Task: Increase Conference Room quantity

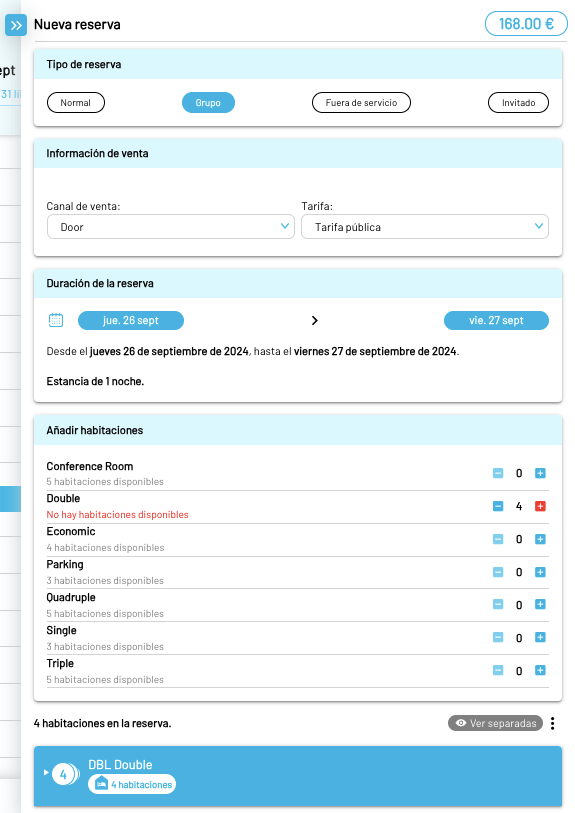Action: (540, 473)
